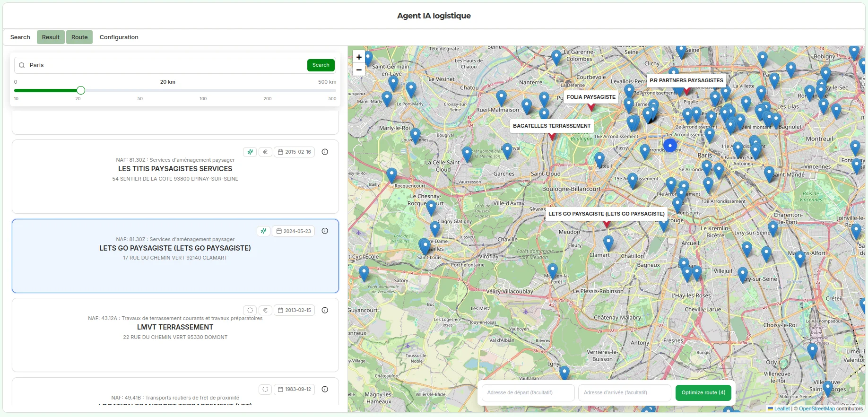Click the blue circle center marker on the map
Viewport: 868px width, 417px height.
tap(670, 145)
